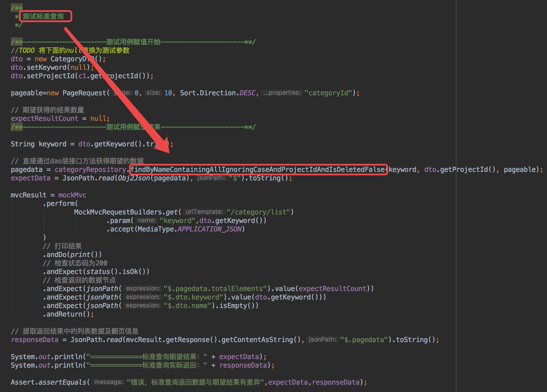
Task: Click the assertEquals method at the bottom
Action: tap(62, 382)
